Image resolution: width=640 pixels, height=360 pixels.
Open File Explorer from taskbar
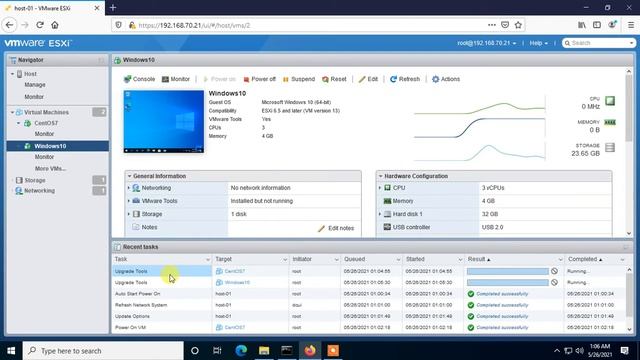tap(264, 351)
